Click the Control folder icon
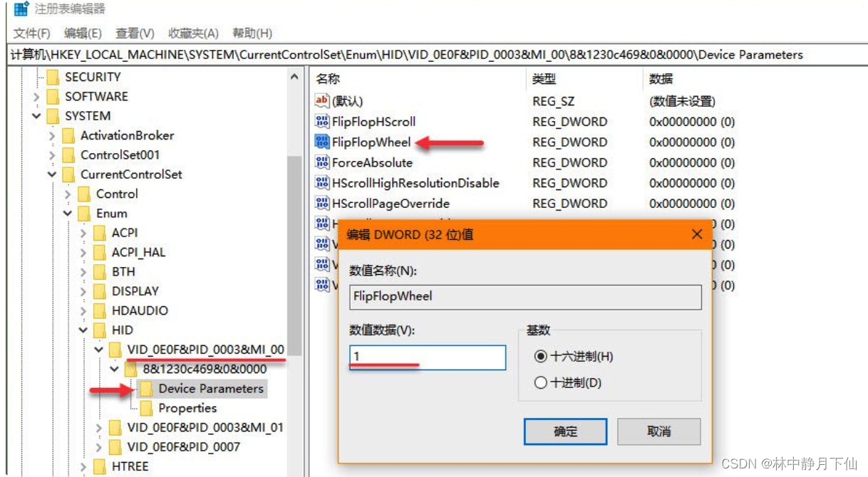The width and height of the screenshot is (868, 477). click(x=84, y=194)
